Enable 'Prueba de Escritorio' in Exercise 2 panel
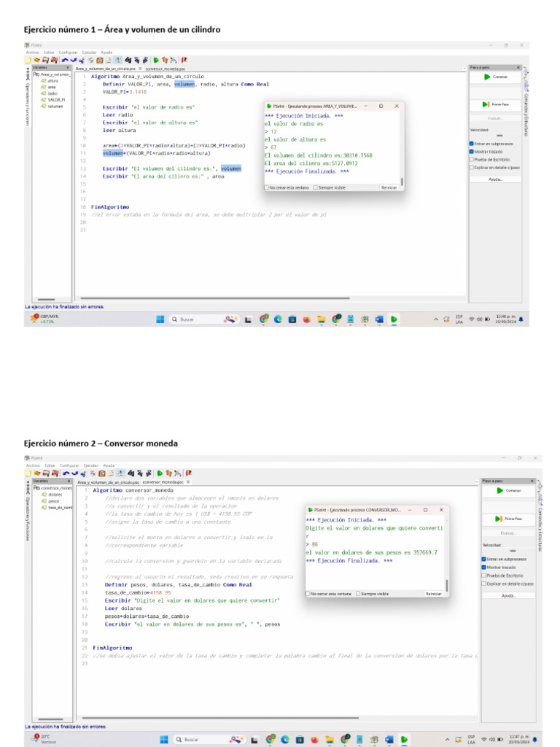 coord(484,575)
